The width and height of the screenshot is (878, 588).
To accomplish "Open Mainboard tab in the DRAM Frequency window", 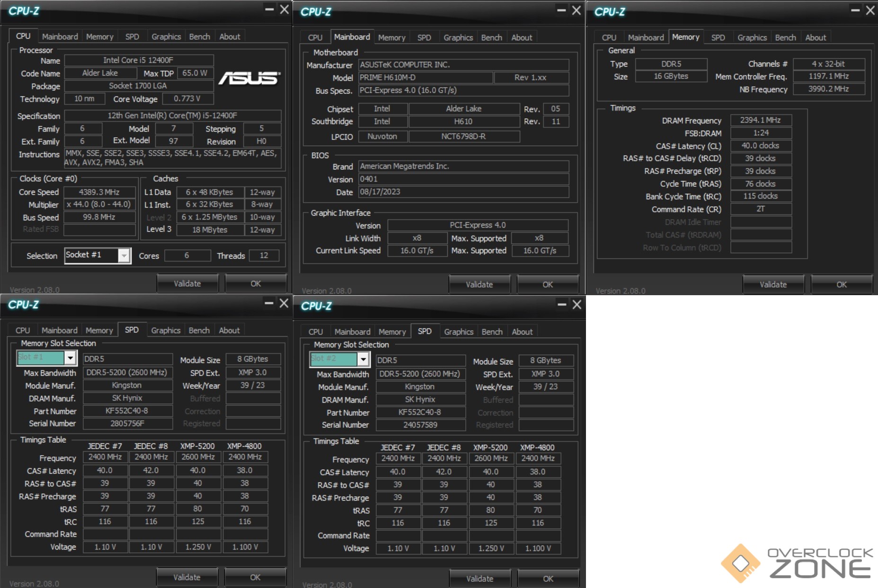I will (646, 37).
